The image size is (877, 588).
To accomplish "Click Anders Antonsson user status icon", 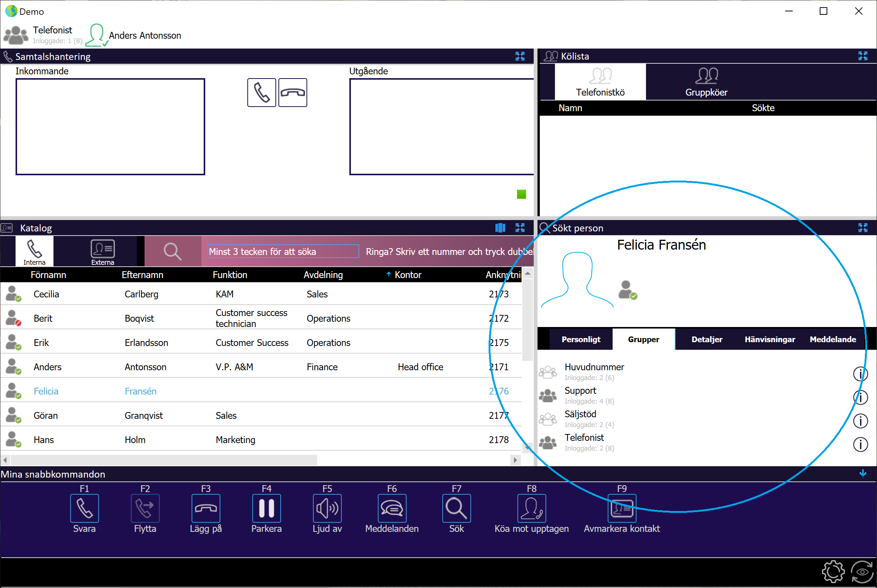I will tap(97, 35).
